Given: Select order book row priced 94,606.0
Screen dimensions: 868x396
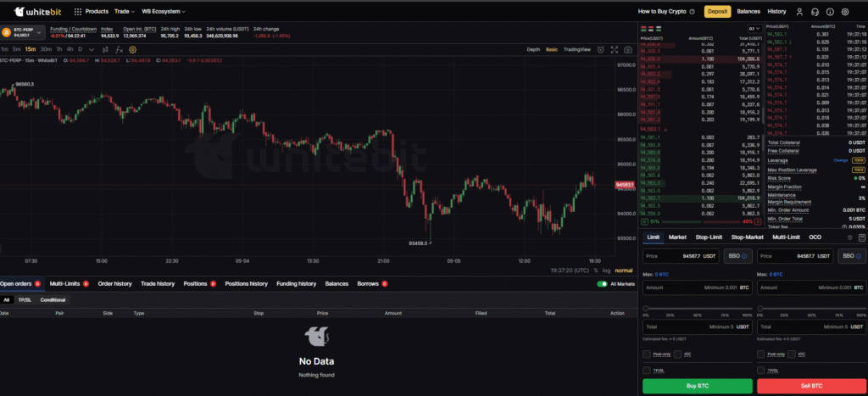Looking at the screenshot, I should click(700, 59).
